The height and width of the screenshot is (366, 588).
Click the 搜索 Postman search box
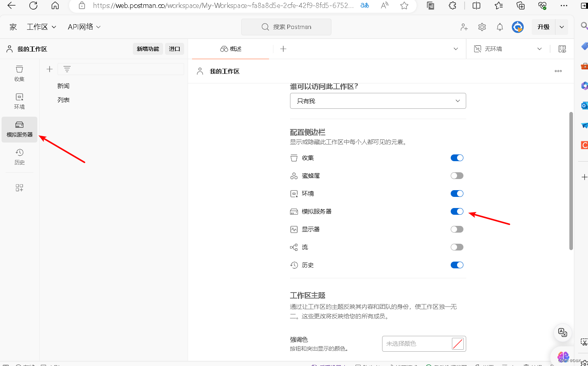(286, 27)
